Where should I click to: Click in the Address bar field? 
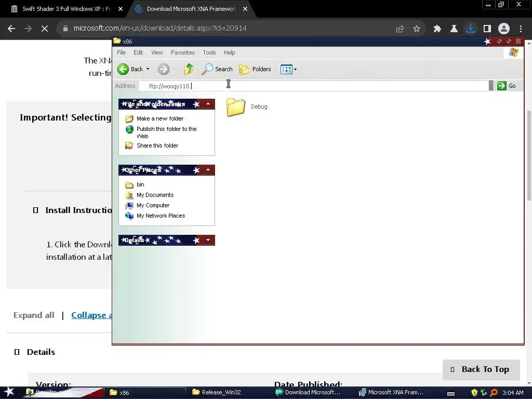tap(313, 86)
